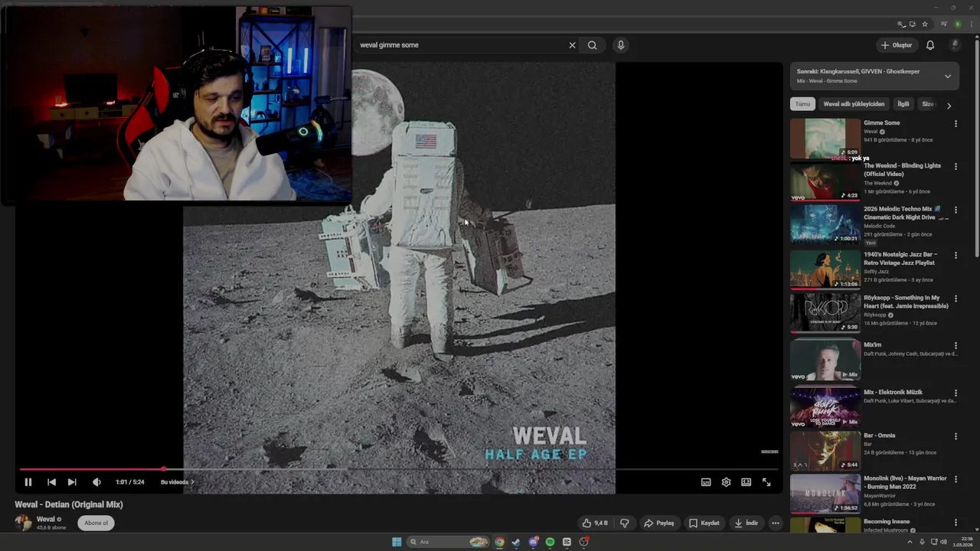Open the Chrome three-dot menu
Screen dimensions: 980x551
coord(971,24)
